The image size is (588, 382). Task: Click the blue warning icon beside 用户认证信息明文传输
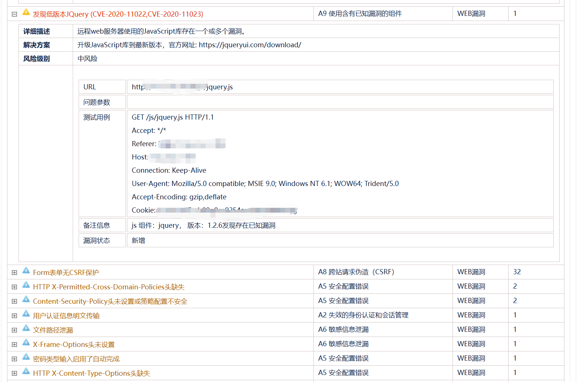tap(26, 314)
